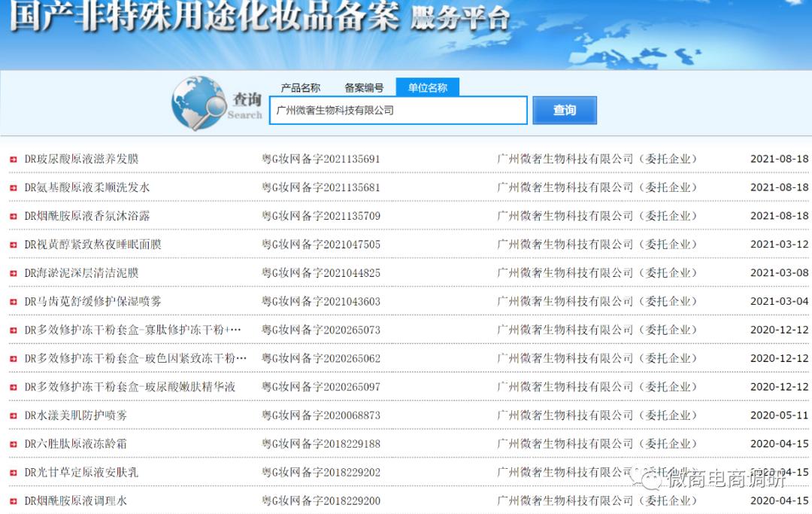
Task: Click record number 粤G妆网备字2018229200
Action: 321,501
